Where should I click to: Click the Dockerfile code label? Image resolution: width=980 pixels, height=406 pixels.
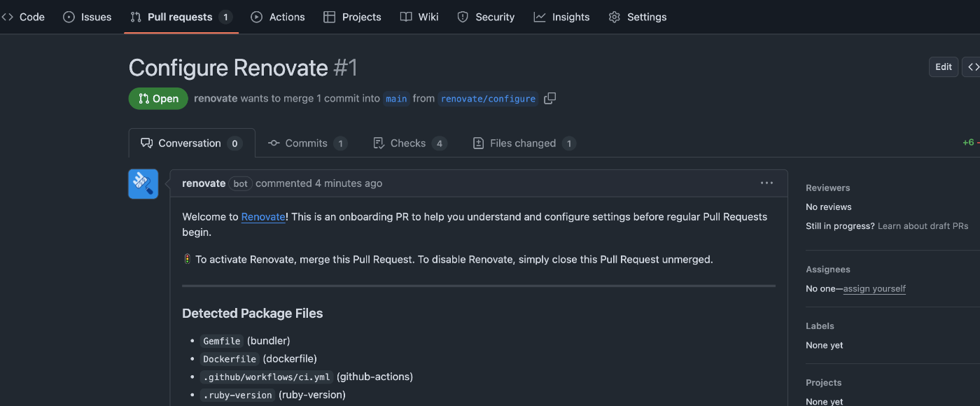click(230, 359)
